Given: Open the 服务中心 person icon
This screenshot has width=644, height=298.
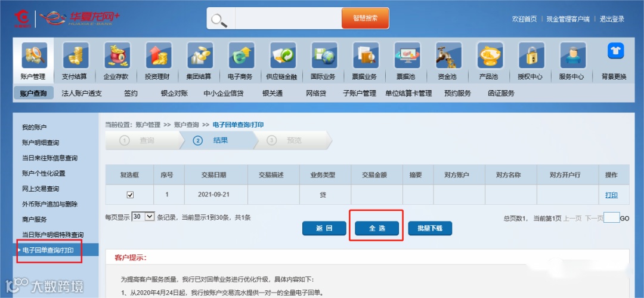Looking at the screenshot, I should coord(574,55).
